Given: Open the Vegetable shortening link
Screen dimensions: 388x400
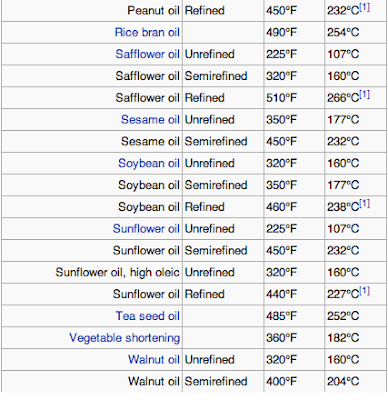Looking at the screenshot, I should (x=124, y=338).
